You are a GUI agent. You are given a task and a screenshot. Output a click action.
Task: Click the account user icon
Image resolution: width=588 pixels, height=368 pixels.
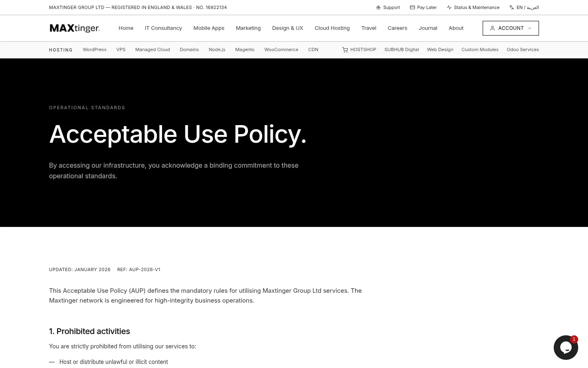coord(492,28)
